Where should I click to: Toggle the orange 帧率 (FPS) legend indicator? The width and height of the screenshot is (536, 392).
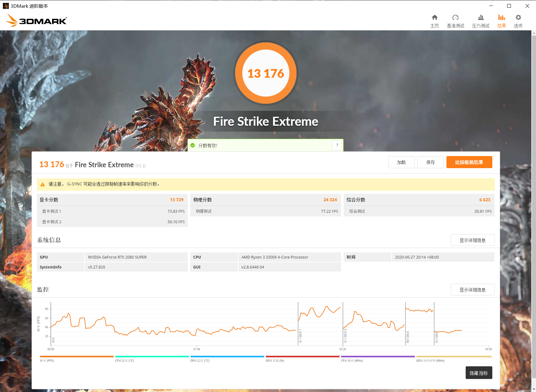click(x=77, y=359)
